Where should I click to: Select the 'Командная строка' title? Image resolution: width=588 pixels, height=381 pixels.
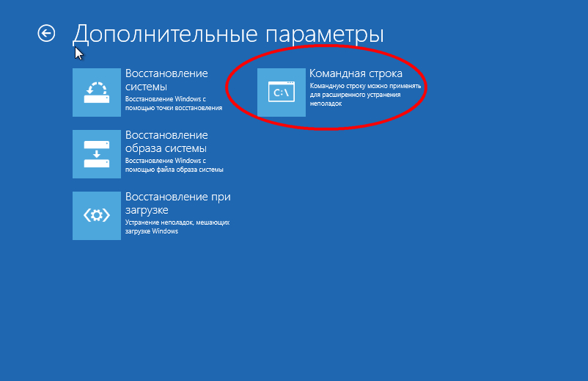tap(356, 73)
